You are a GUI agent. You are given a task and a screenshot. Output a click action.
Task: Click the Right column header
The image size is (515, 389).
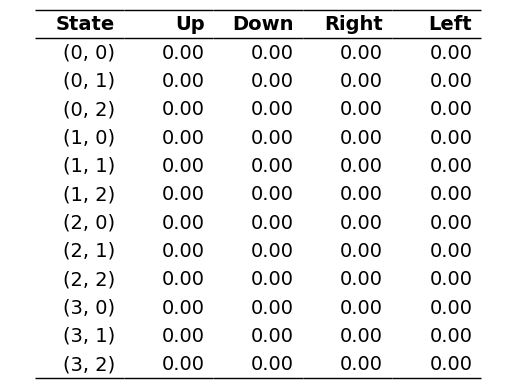click(354, 24)
